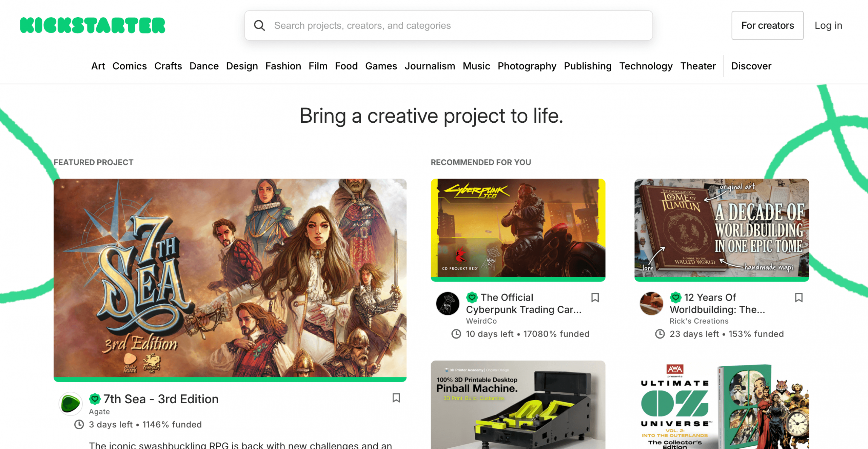
Task: Open the Comics category
Action: click(x=130, y=66)
